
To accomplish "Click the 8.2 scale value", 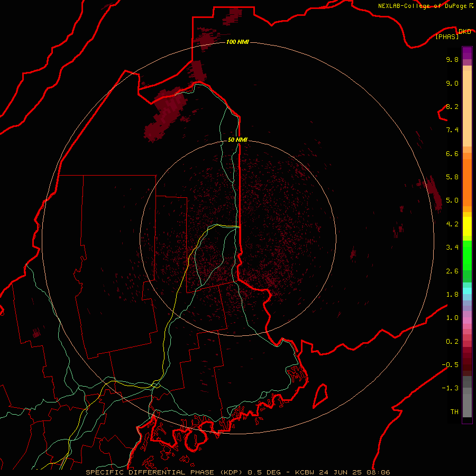I will 452,106.
